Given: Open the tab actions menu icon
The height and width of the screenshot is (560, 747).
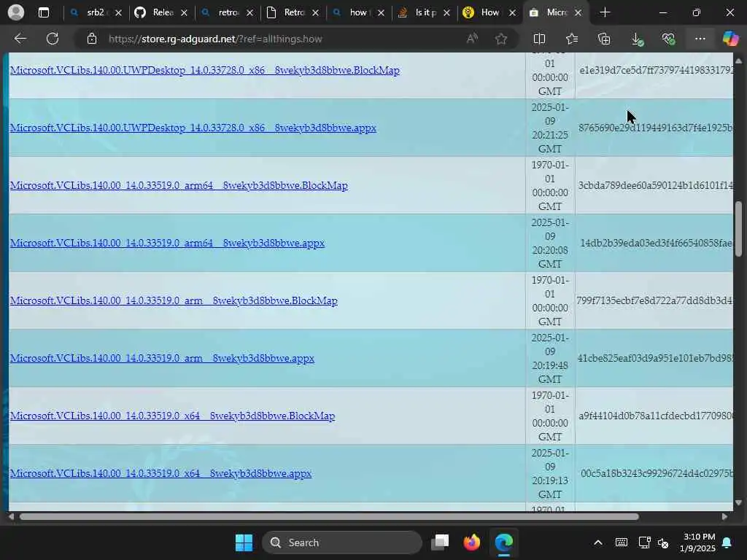Looking at the screenshot, I should coord(43,12).
